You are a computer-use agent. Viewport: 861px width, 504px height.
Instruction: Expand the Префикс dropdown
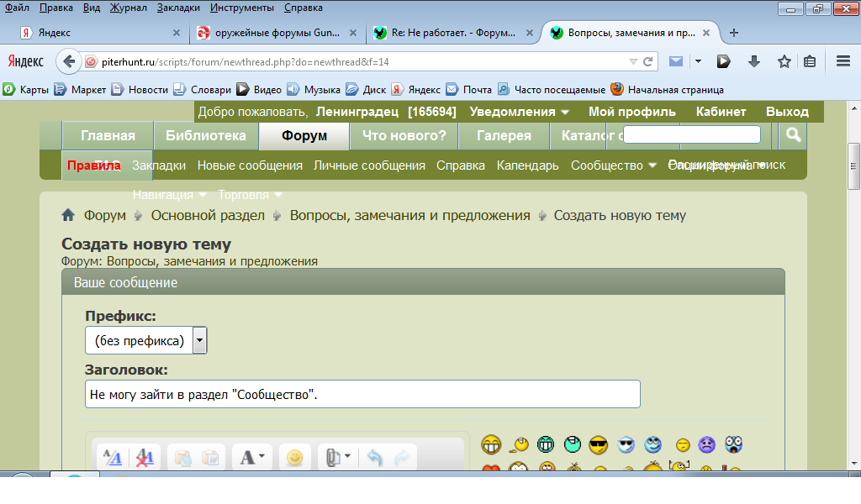[199, 340]
